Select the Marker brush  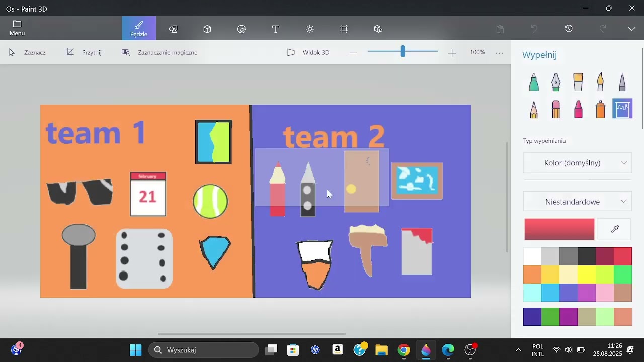coord(534,82)
